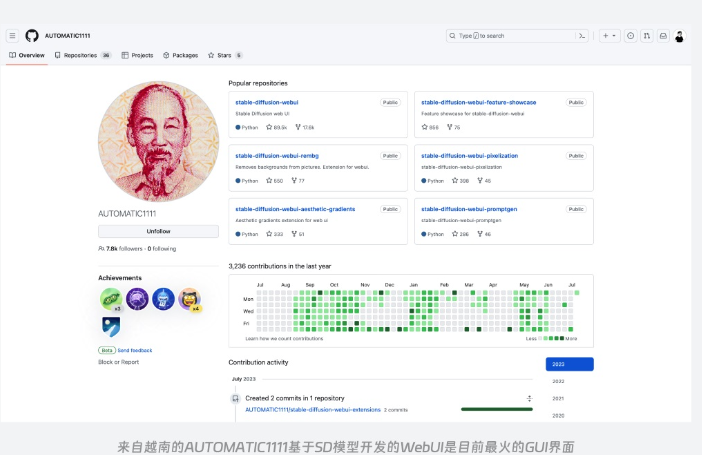The image size is (702, 455).
Task: Click star count of webui-promptgen repo
Action: [x=460, y=234]
